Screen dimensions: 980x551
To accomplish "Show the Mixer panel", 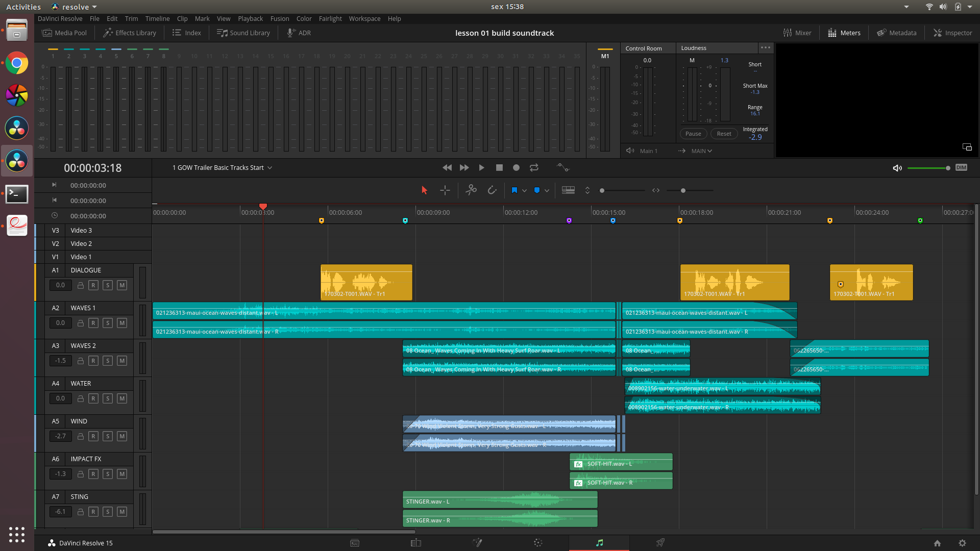I will pos(797,33).
